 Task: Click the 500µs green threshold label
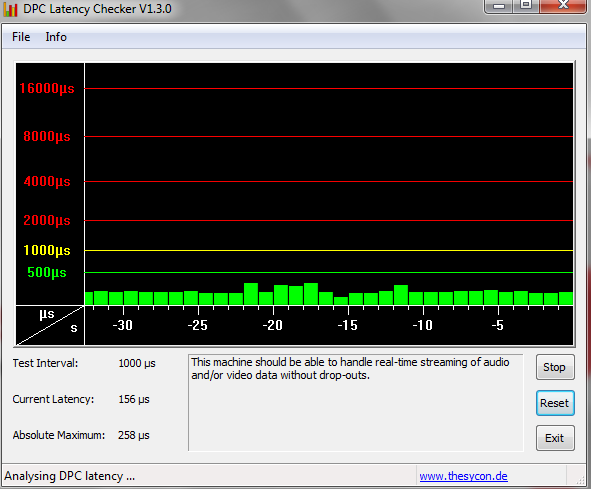47,272
